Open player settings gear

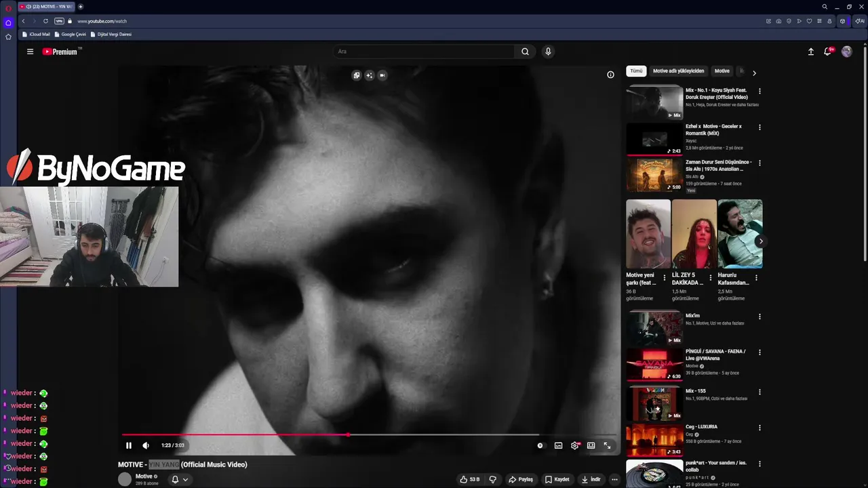[x=575, y=445]
